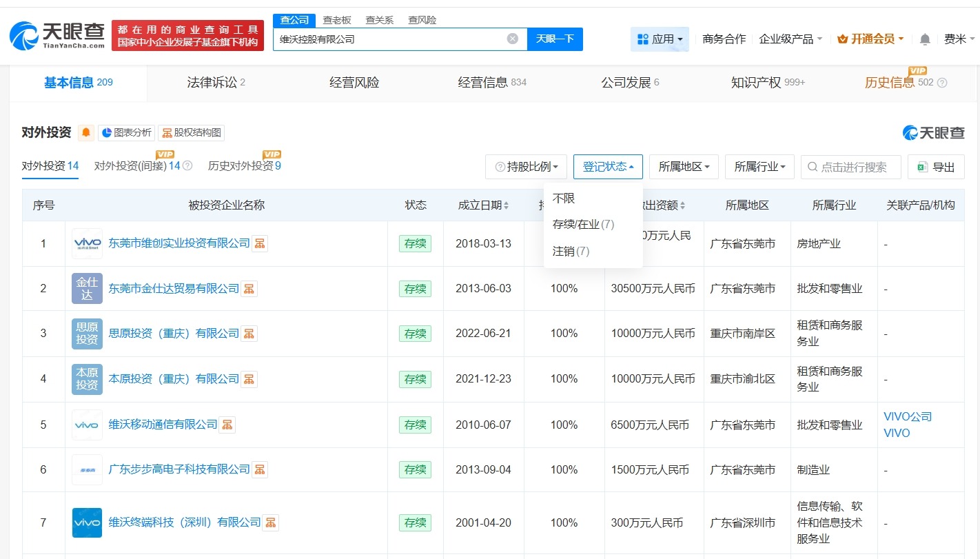The image size is (980, 559).
Task: Click the 天眼一下 search button
Action: click(x=555, y=39)
